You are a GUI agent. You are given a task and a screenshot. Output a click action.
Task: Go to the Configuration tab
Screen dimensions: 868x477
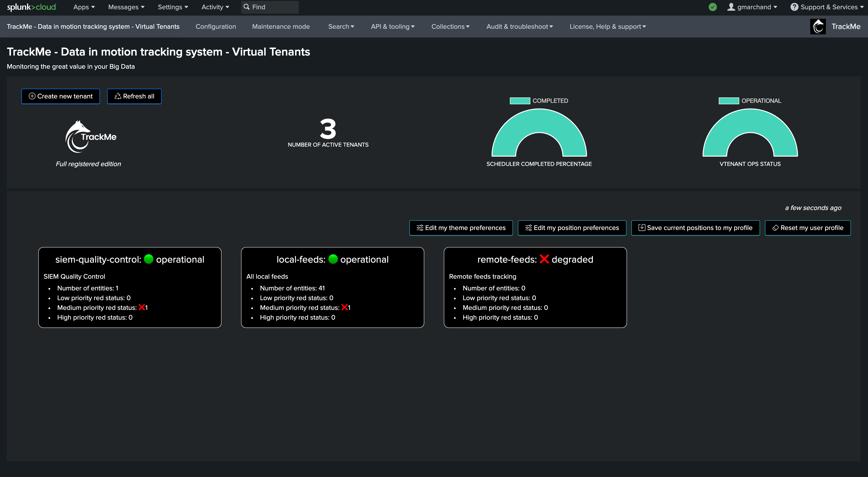tap(216, 27)
